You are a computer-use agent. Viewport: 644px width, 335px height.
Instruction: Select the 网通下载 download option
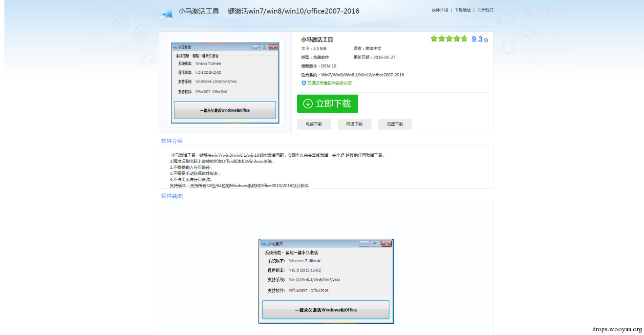click(x=354, y=124)
